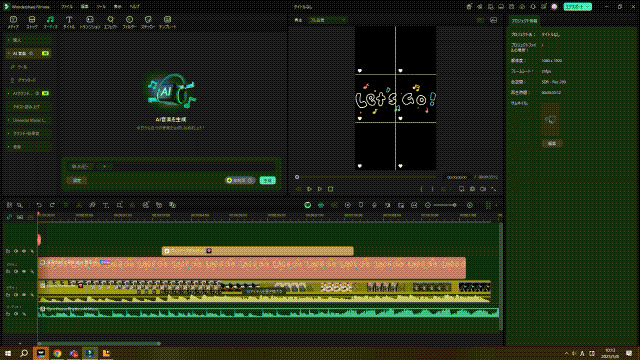Click the Filmora logo in the title bar
The height and width of the screenshot is (360, 640).
7,7
